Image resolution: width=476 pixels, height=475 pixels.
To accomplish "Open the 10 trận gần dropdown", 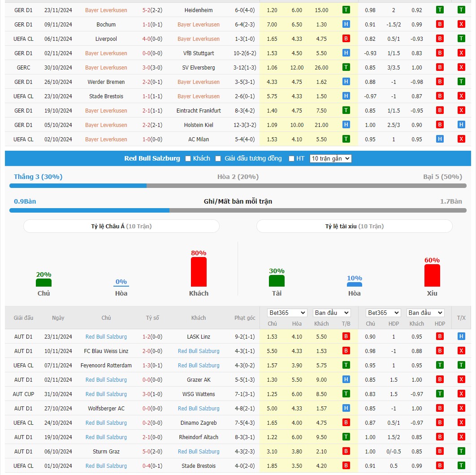I will [x=331, y=158].
